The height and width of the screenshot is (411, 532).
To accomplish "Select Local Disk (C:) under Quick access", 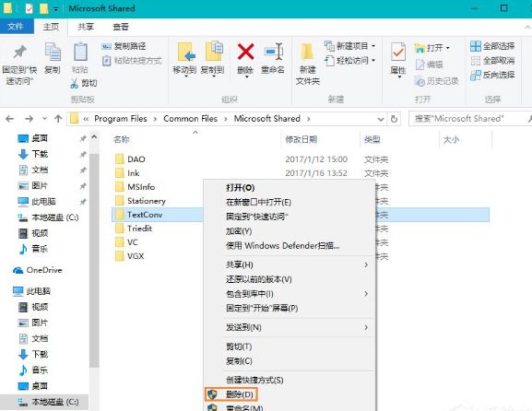I will (48, 217).
